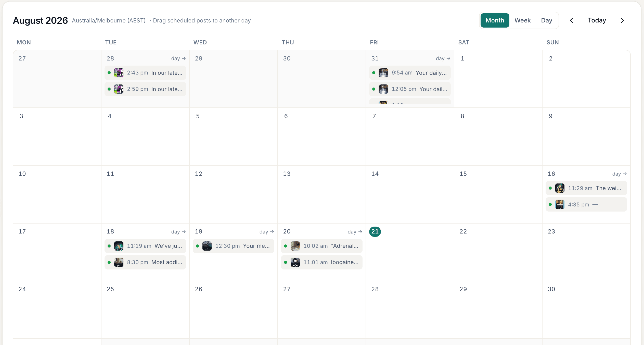The image size is (644, 345).
Task: Select the 2:59 pm 'In our late...' post
Action: coord(145,89)
